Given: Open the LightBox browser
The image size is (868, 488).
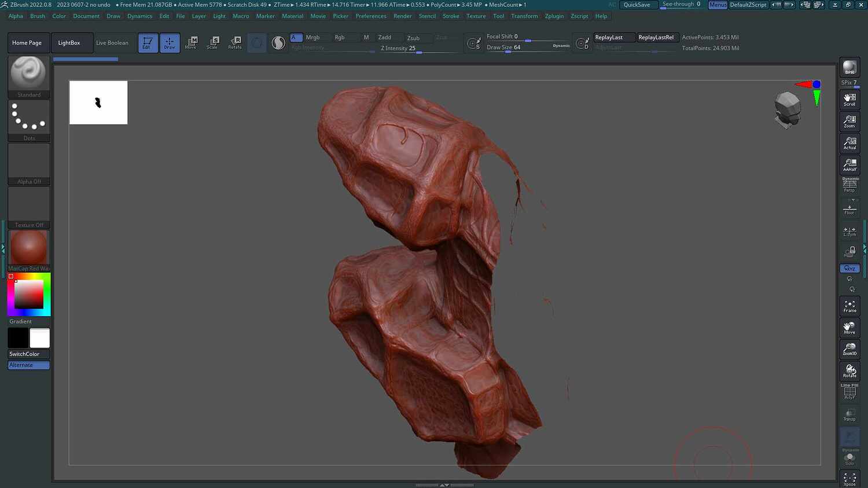Looking at the screenshot, I should 72,42.
